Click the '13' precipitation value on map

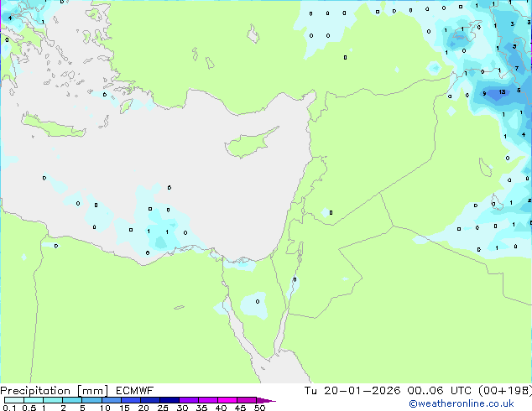coord(502,92)
